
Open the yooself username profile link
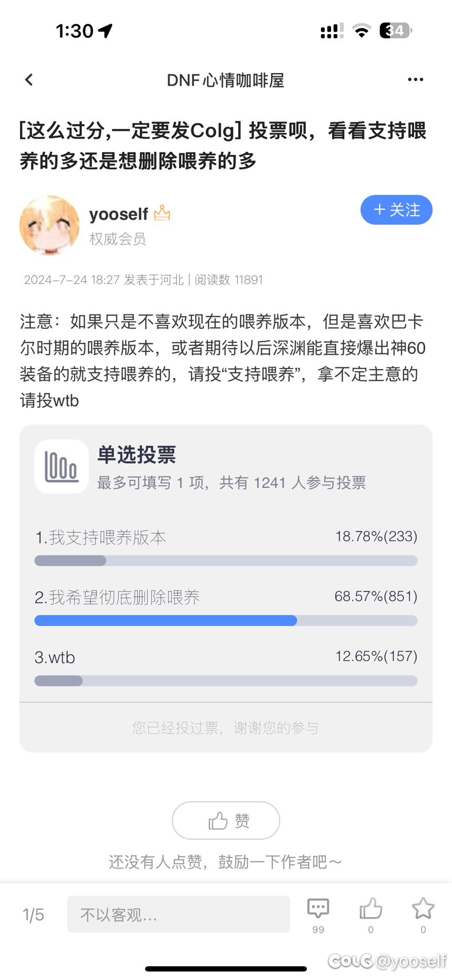(x=119, y=214)
